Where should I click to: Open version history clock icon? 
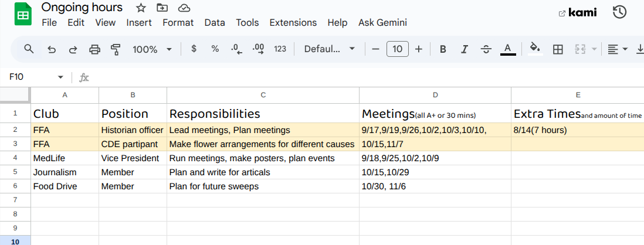click(619, 12)
